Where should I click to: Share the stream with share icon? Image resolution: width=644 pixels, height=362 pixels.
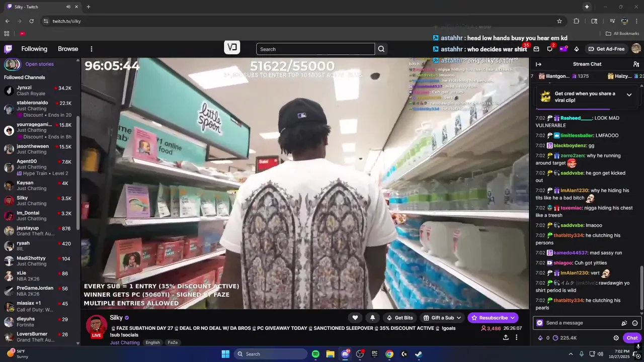click(x=505, y=337)
